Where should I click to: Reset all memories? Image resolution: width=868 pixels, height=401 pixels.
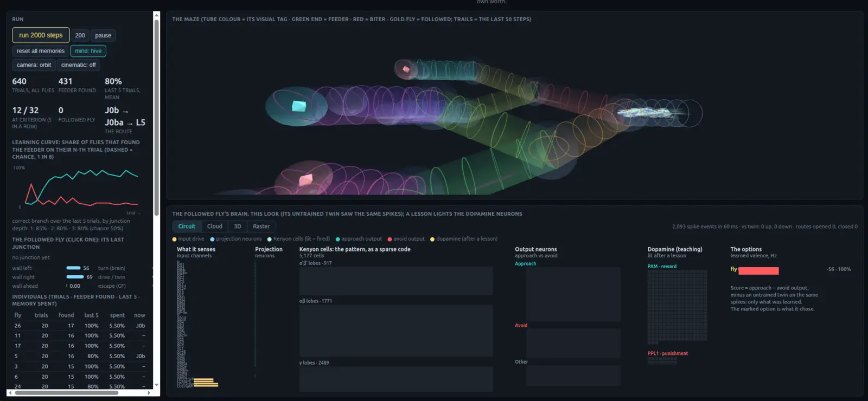(x=41, y=51)
